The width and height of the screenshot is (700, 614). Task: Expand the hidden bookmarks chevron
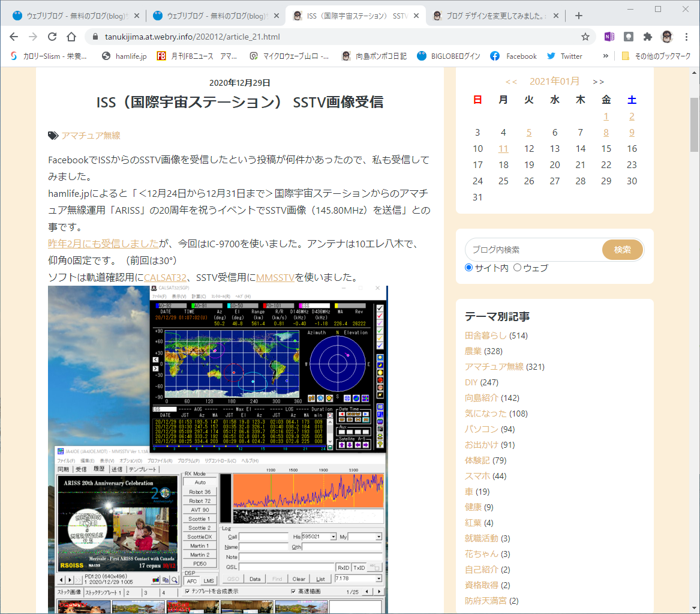pos(605,56)
